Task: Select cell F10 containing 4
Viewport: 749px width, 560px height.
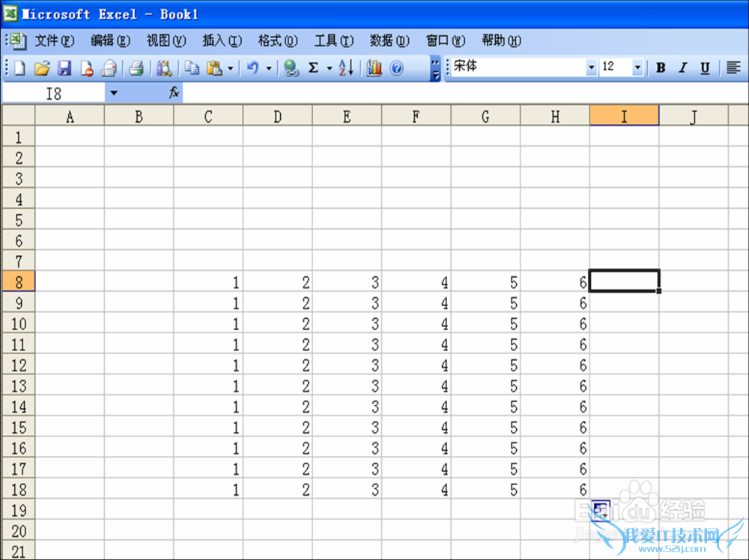Action: pos(416,323)
